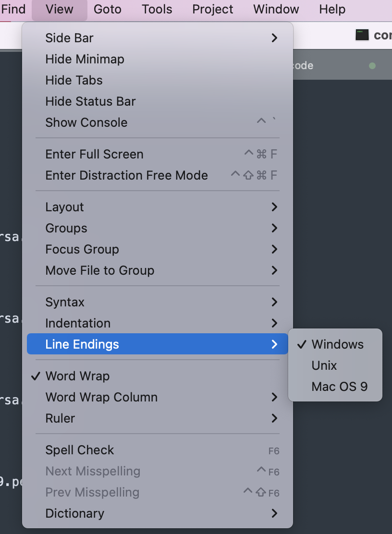Run Spell Check

click(x=80, y=450)
